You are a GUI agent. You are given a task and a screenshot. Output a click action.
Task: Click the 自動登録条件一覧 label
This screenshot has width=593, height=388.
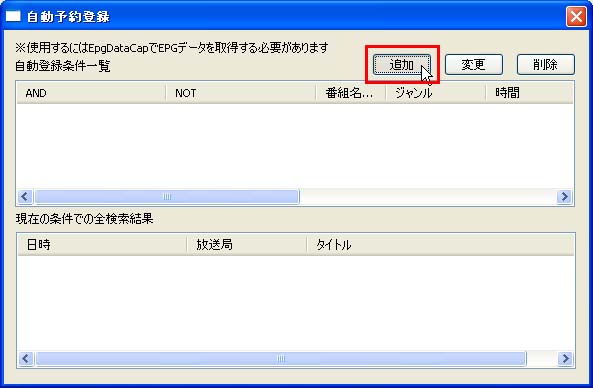point(63,66)
